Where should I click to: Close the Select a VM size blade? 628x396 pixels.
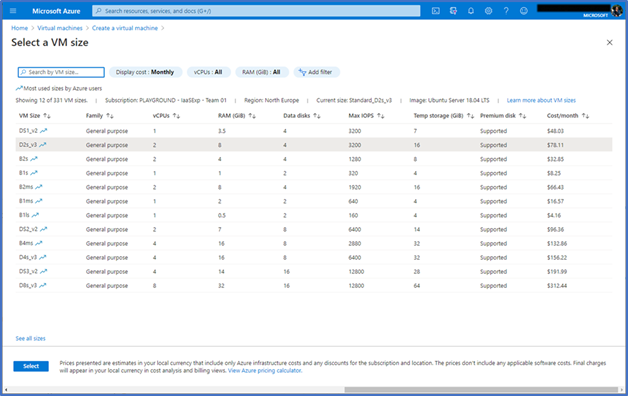pyautogui.click(x=610, y=42)
